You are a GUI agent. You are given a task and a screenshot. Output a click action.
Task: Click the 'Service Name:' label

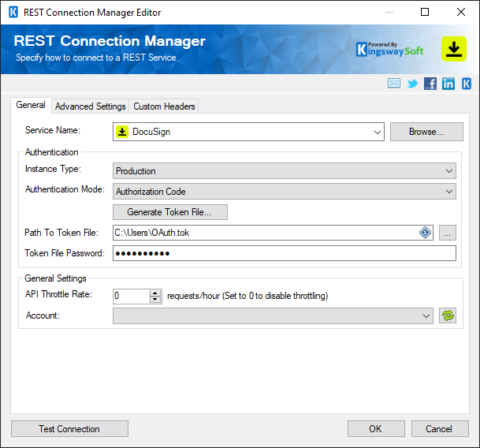click(x=53, y=130)
